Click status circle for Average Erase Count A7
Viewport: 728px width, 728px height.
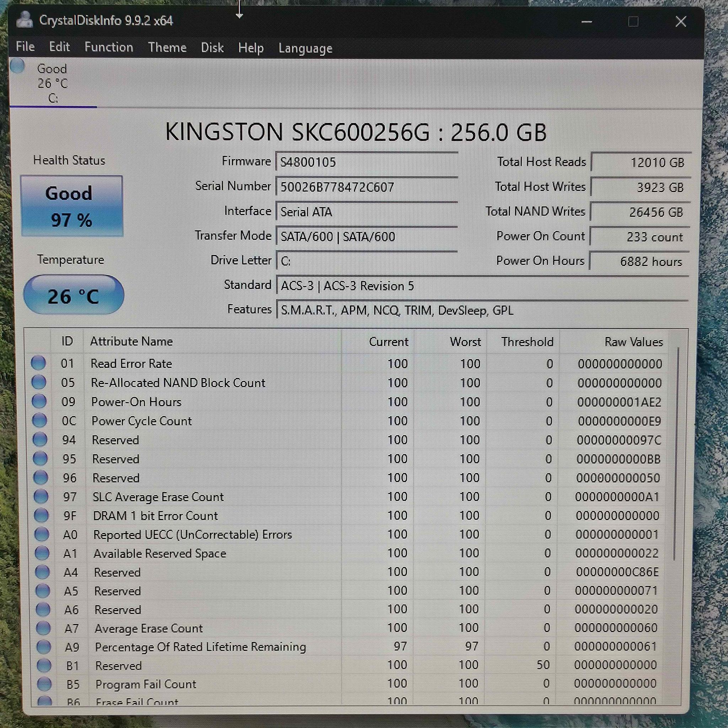43,628
